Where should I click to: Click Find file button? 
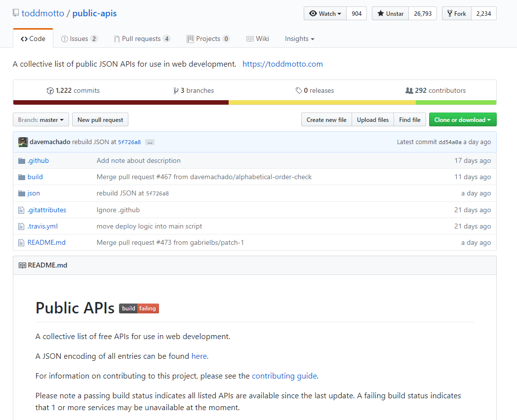coord(410,119)
